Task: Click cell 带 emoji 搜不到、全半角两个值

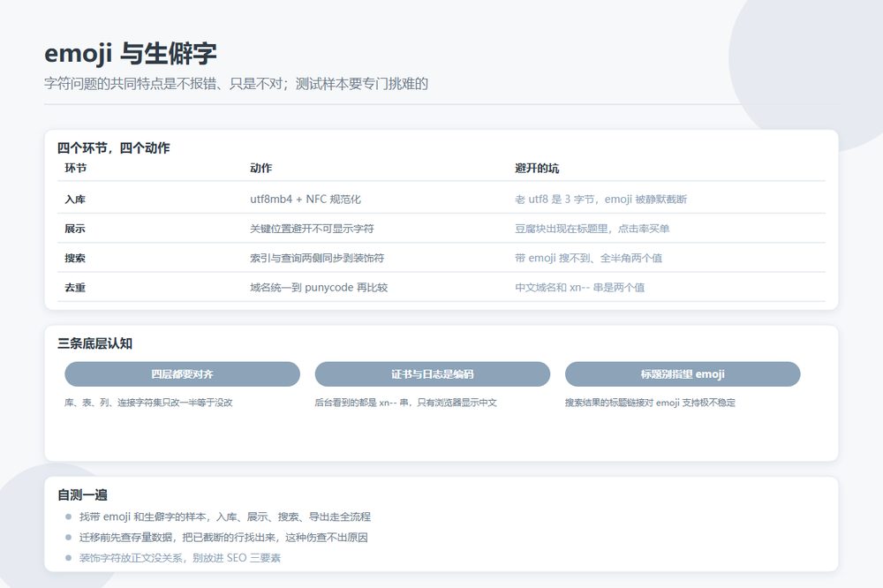Action: 588,258
